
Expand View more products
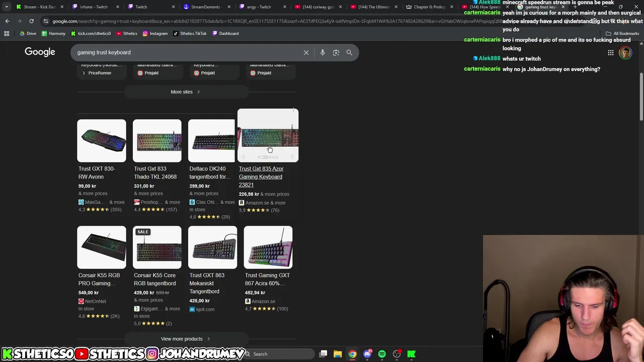click(186, 339)
